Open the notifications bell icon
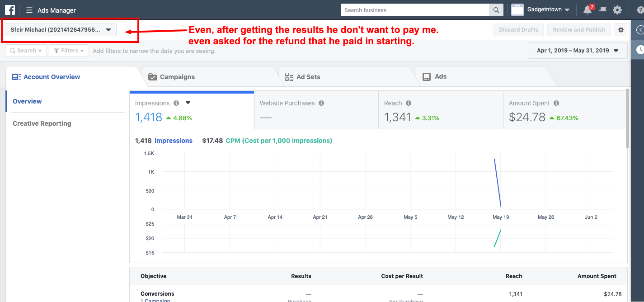Viewport: 644px width, 302px height. (x=588, y=10)
